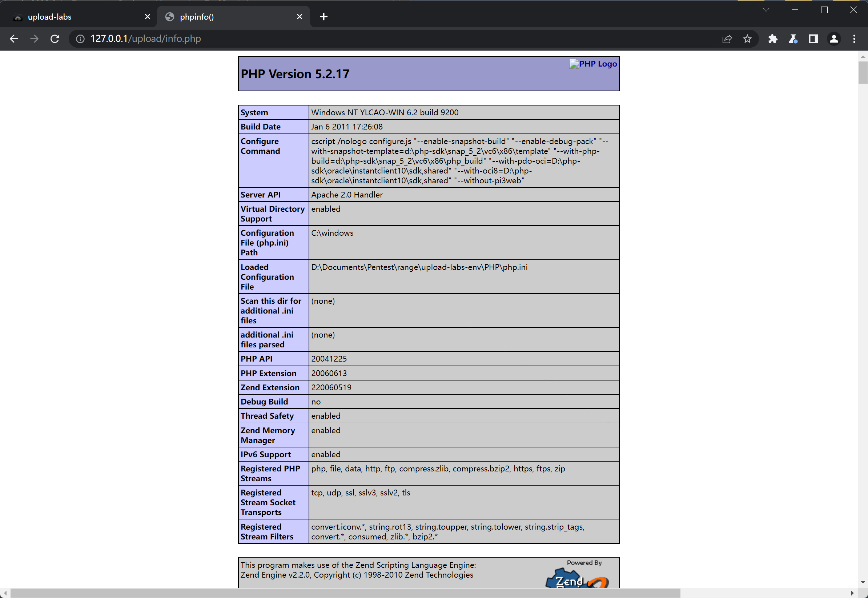Viewport: 868px width, 598px height.
Task: Click the forward navigation arrow
Action: 35,39
